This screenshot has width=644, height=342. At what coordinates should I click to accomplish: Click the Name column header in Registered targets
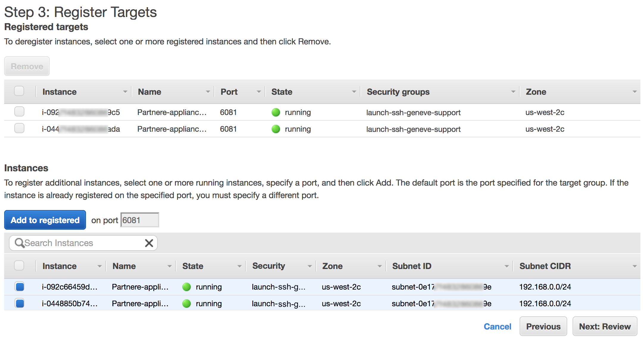(x=149, y=92)
